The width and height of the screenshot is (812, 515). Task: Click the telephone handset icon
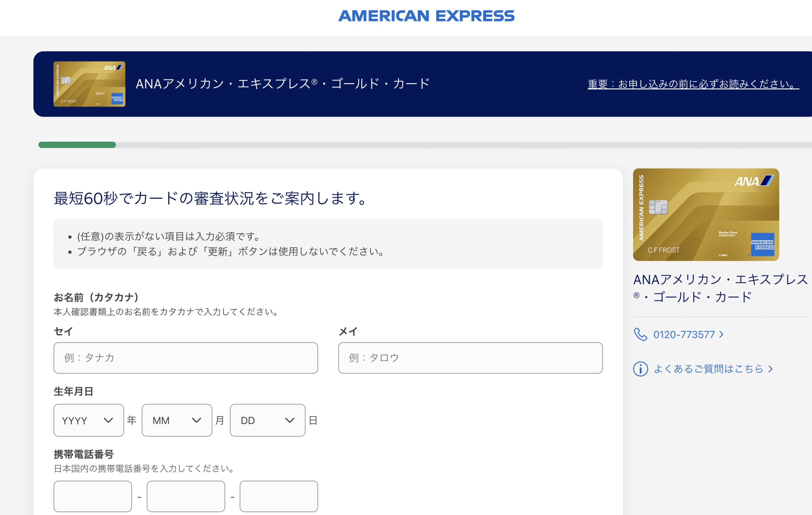[x=640, y=334]
